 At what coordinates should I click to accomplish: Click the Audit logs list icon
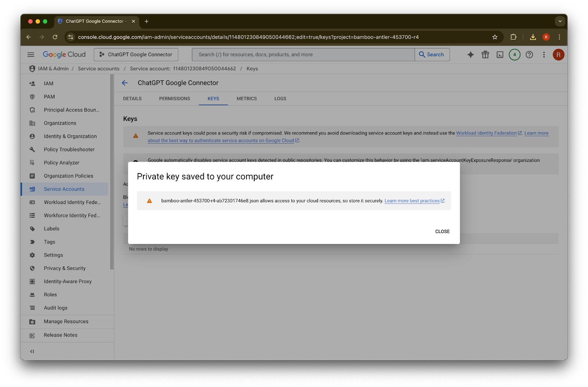click(x=32, y=308)
